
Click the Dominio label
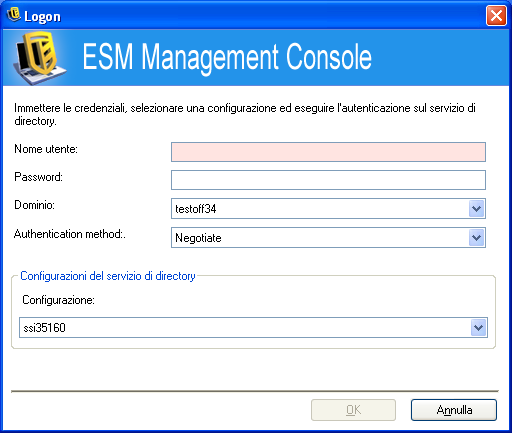point(34,205)
